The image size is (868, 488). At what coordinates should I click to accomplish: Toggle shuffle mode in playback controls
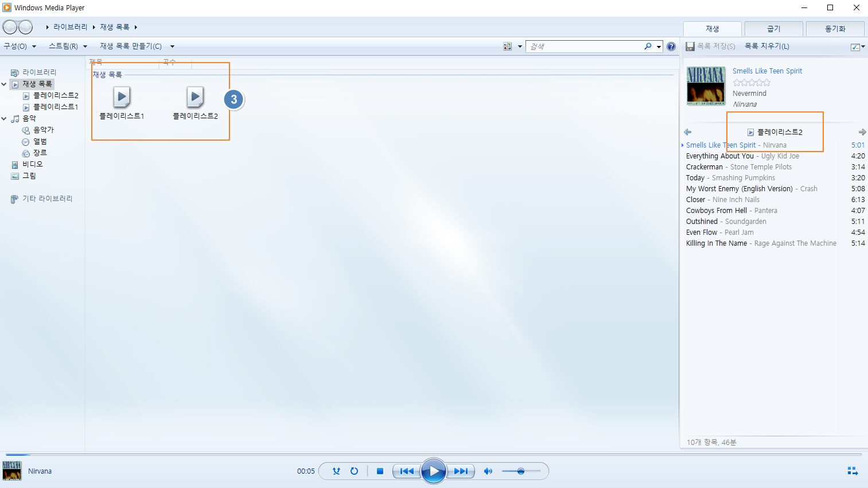tap(336, 471)
